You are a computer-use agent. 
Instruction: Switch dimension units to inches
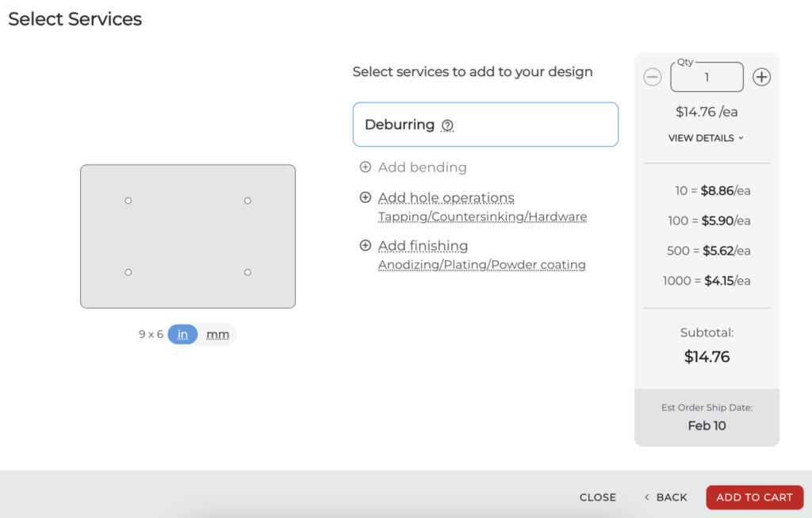[x=182, y=335]
